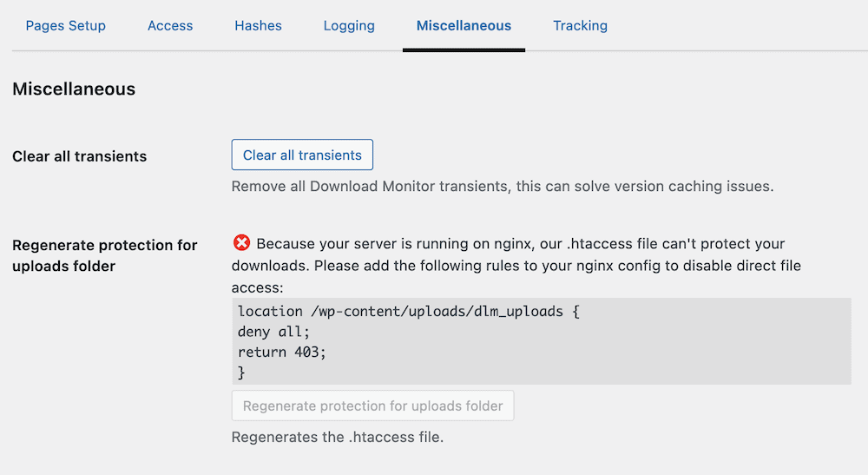Click the location dlm_uploads code line
The width and height of the screenshot is (868, 475).
[x=408, y=311]
